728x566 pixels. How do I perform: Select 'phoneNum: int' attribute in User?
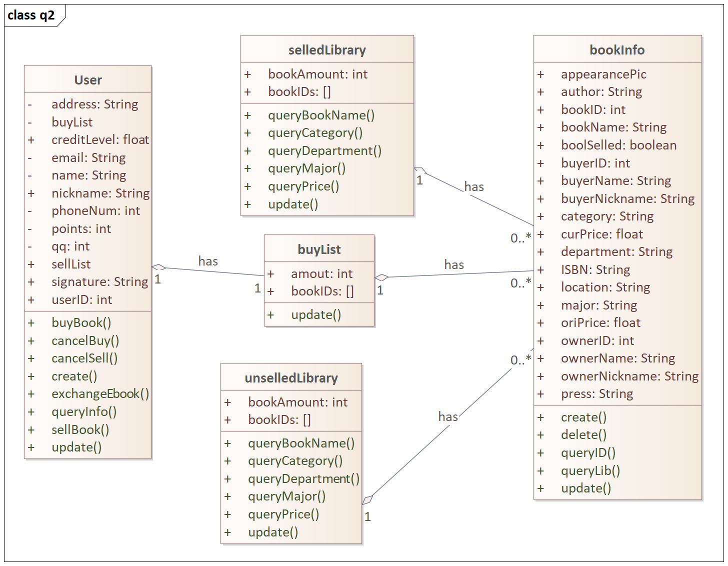click(95, 210)
